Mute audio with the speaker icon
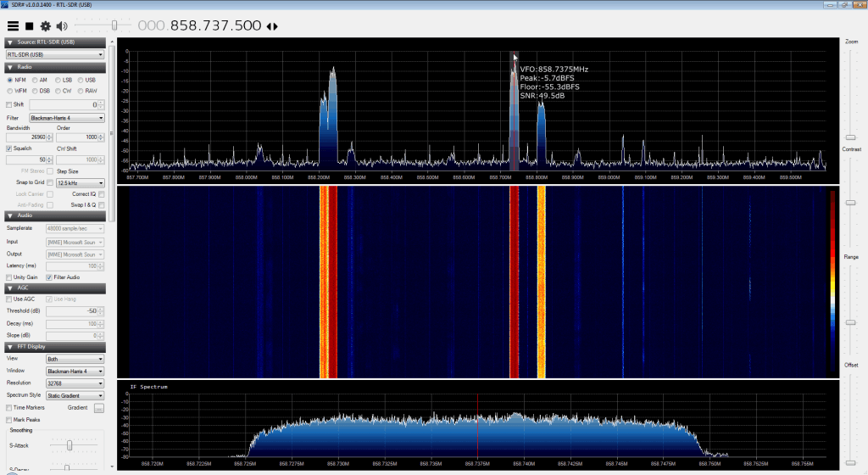 (61, 26)
